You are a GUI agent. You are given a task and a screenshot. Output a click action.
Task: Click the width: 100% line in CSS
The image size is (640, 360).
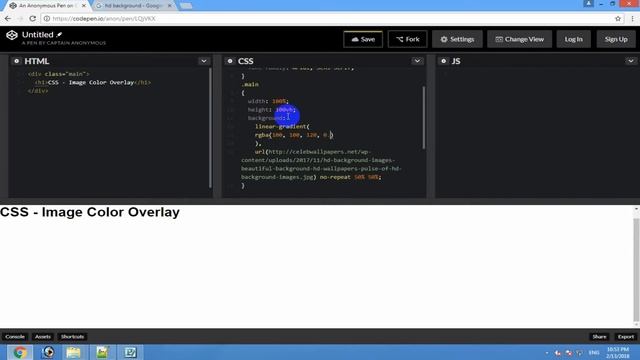click(268, 101)
